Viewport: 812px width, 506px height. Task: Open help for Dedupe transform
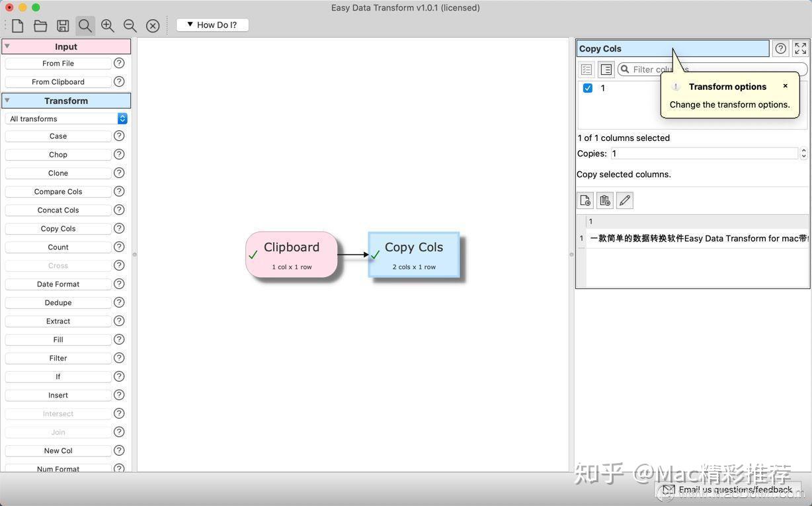click(x=119, y=302)
